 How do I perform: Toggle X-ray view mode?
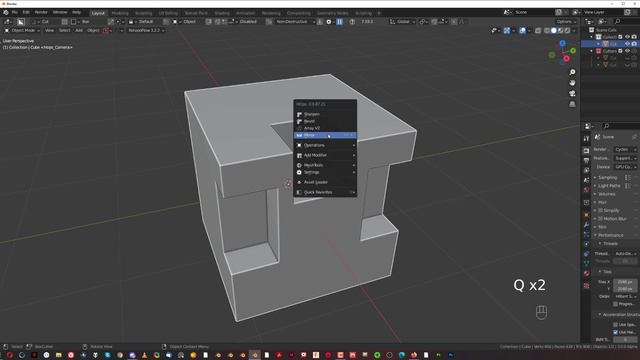pyautogui.click(x=538, y=31)
